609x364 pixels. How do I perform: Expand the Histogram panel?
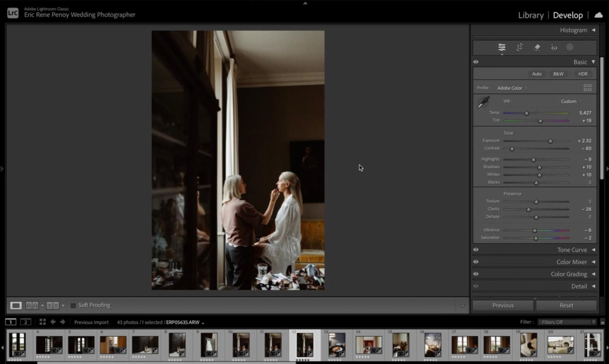[x=593, y=30]
